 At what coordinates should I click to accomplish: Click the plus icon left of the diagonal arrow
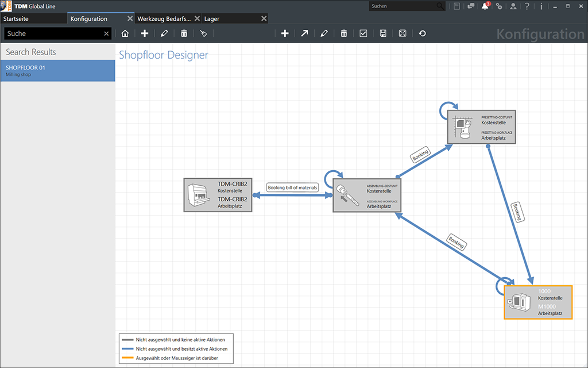click(285, 33)
